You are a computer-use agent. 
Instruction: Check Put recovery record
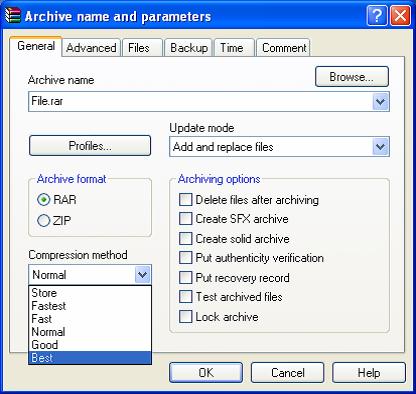click(234, 277)
